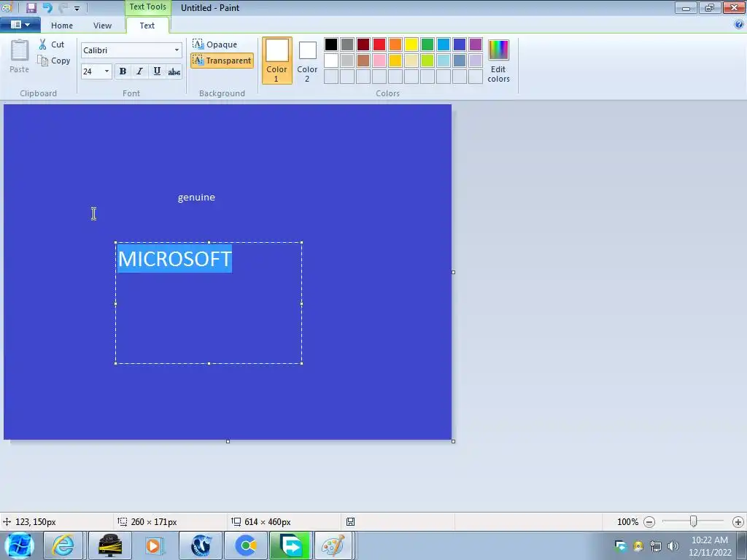
Task: Launch Internet Explorer from taskbar
Action: 63,545
